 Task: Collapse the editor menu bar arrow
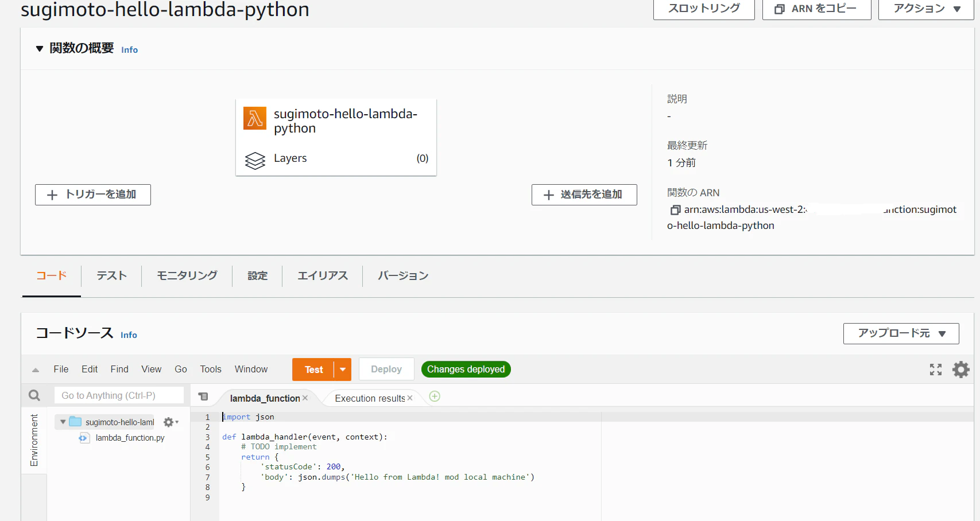pos(36,370)
